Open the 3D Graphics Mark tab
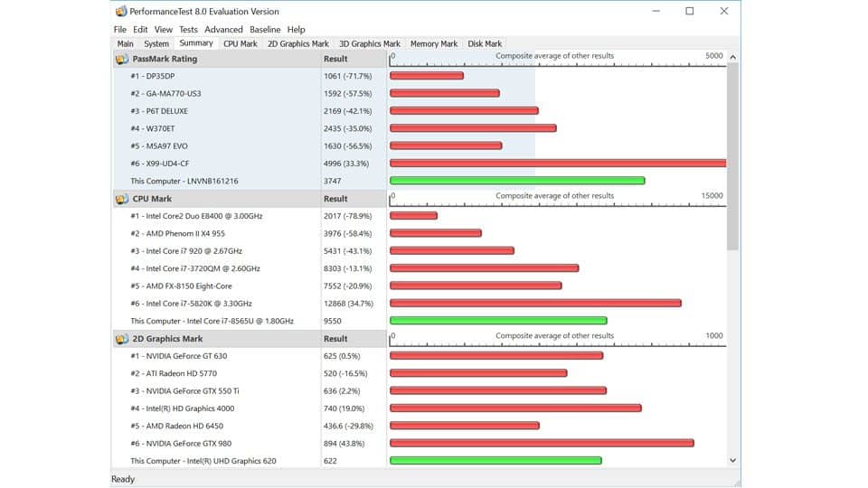868x488 pixels. [x=369, y=43]
